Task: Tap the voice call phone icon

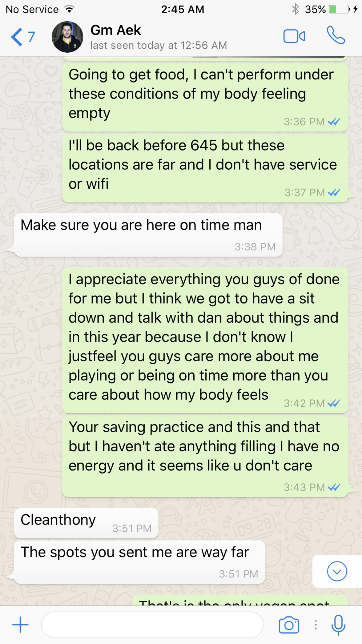Action: coord(336,35)
